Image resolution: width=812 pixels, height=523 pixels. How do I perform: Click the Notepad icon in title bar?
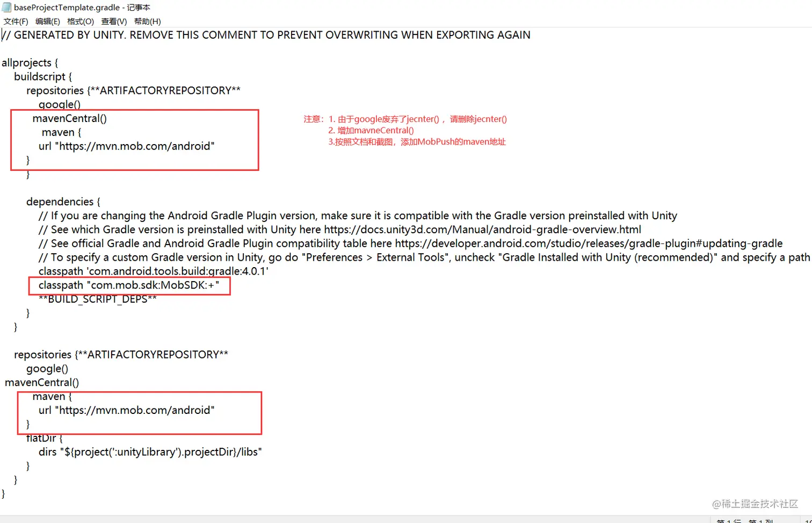(6, 7)
